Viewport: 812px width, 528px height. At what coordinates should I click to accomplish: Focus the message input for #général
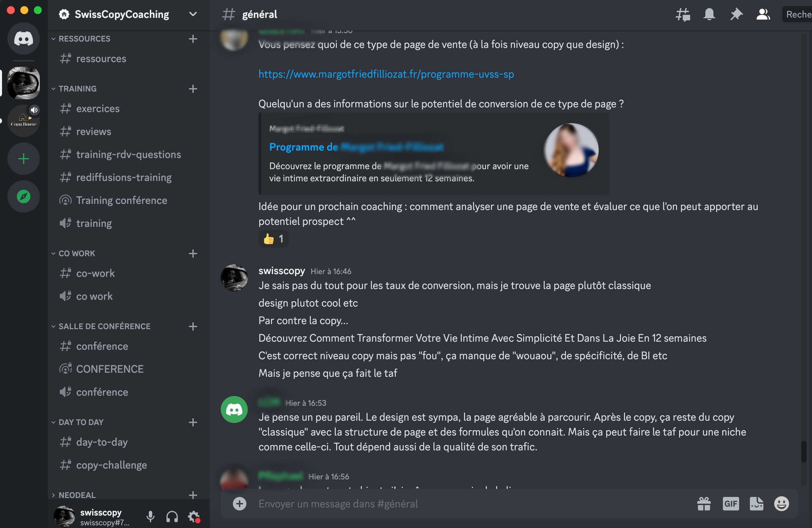tap(443, 504)
